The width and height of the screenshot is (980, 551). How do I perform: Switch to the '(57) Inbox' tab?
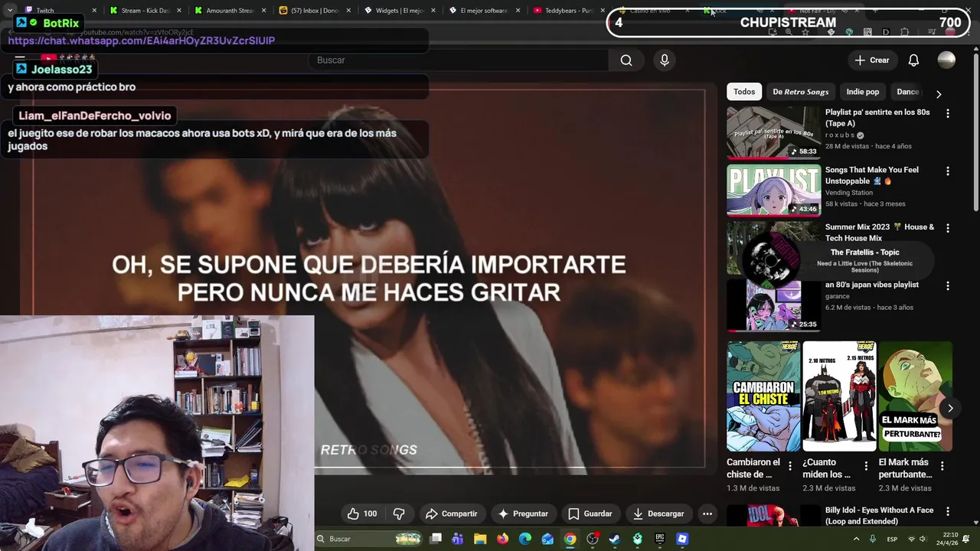(314, 11)
